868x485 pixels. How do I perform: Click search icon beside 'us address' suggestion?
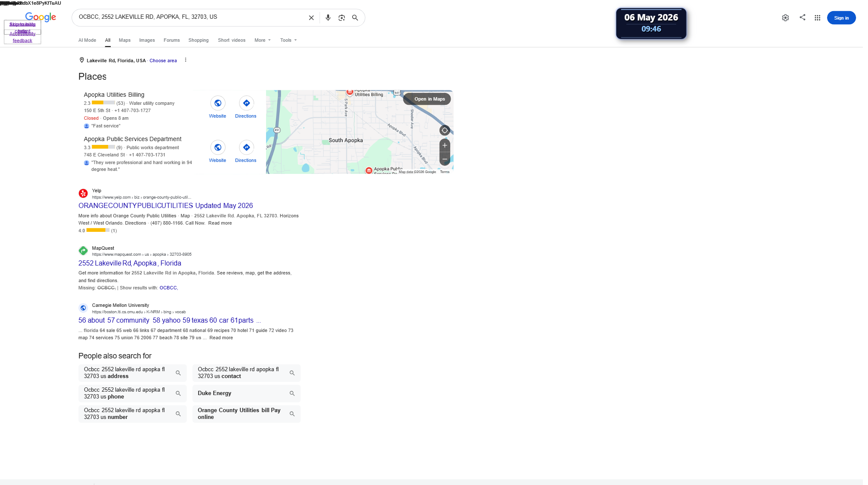(178, 373)
